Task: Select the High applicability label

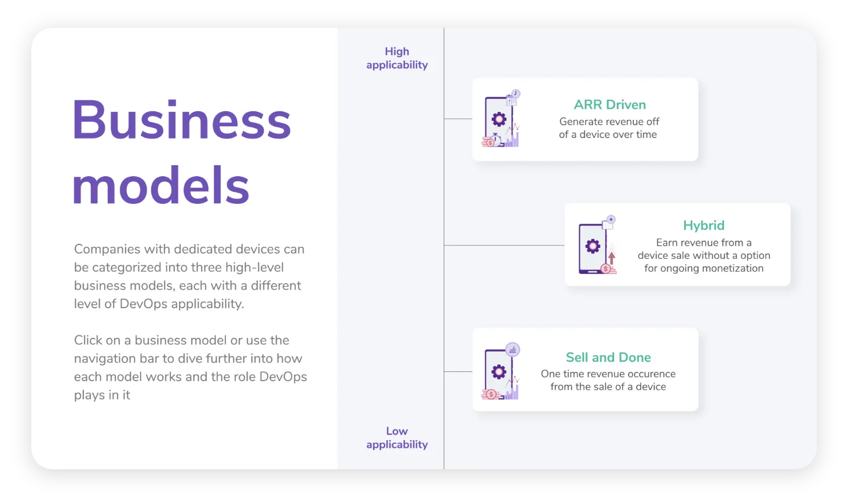Action: coord(397,58)
